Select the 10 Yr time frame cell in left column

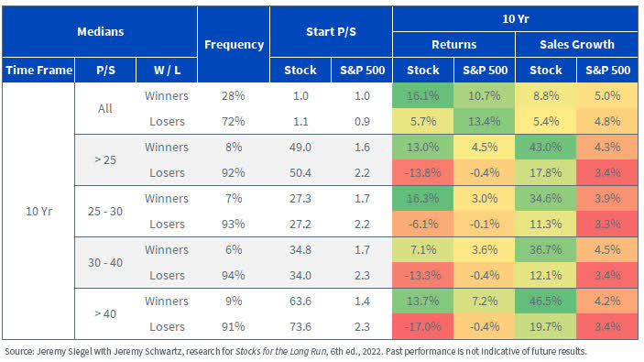click(x=38, y=211)
